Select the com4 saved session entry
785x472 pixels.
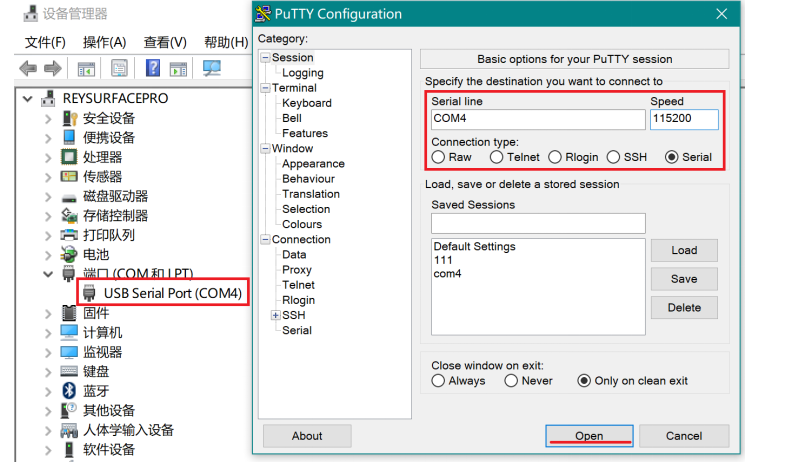tap(448, 273)
